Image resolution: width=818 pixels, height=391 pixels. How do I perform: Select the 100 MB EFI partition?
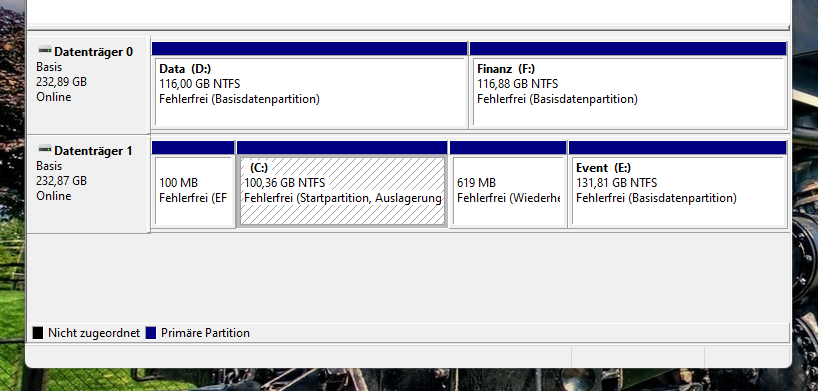pos(193,191)
